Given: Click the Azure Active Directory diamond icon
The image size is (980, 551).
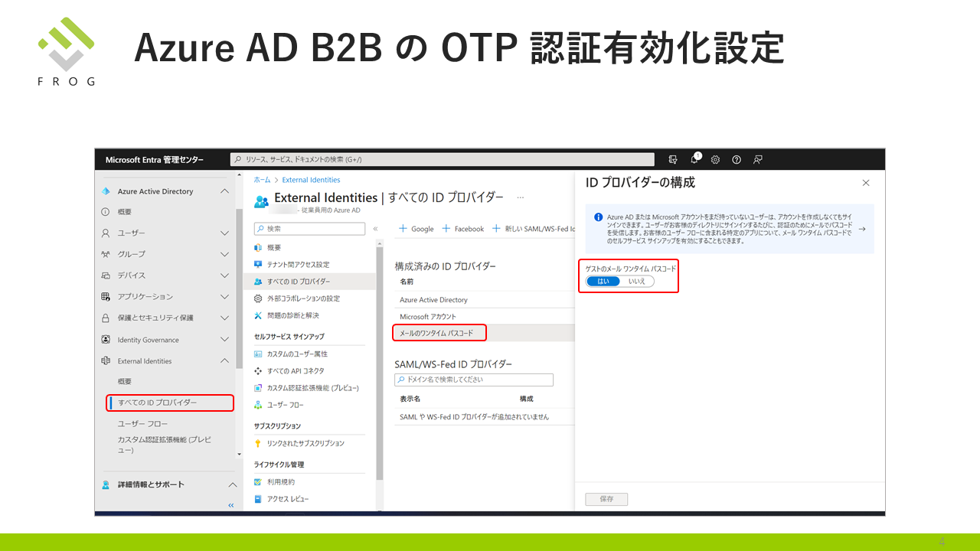Looking at the screenshot, I should coord(106,191).
